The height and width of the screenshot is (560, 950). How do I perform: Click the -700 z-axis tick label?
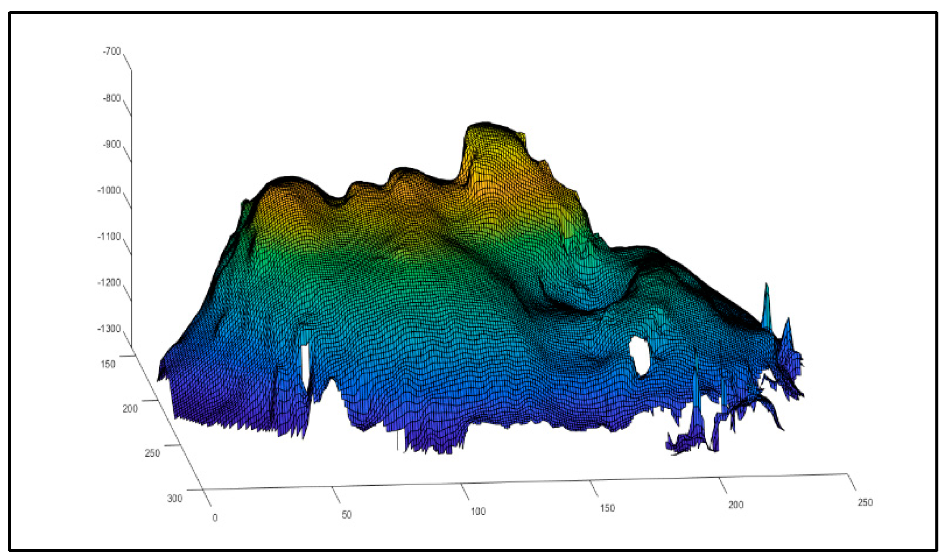click(x=112, y=51)
